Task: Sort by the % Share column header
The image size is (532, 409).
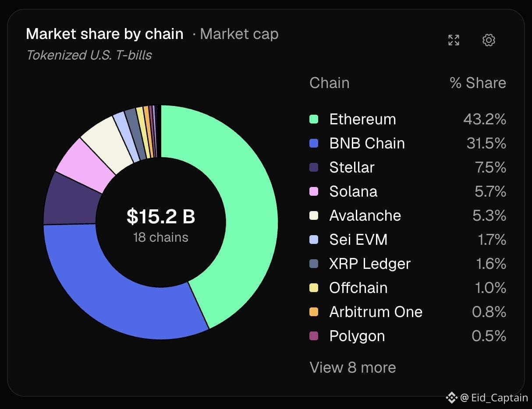Action: pyautogui.click(x=478, y=83)
